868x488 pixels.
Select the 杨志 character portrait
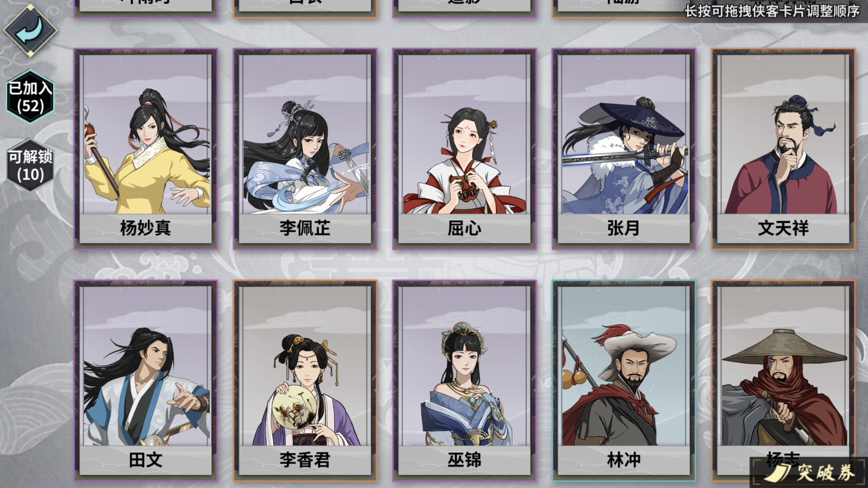click(783, 366)
